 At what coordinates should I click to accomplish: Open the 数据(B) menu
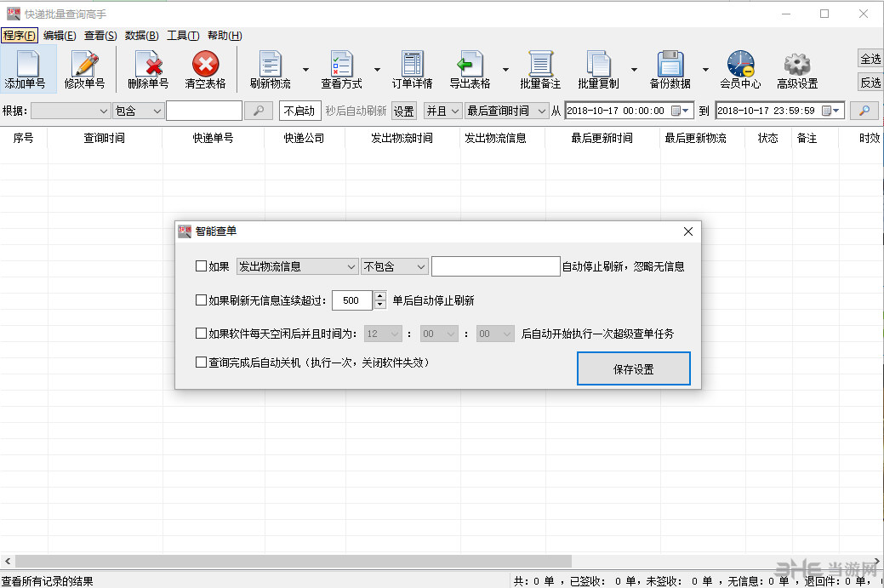[x=141, y=36]
